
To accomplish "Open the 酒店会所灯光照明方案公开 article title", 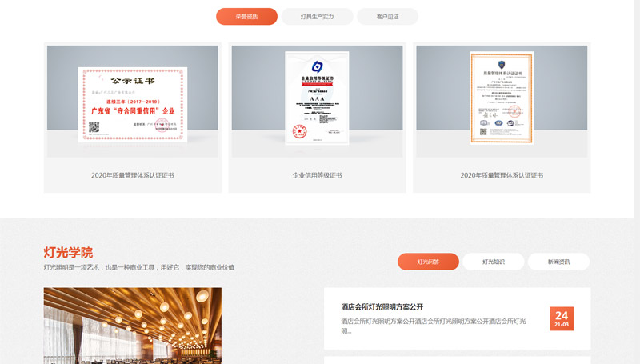I will tap(382, 307).
